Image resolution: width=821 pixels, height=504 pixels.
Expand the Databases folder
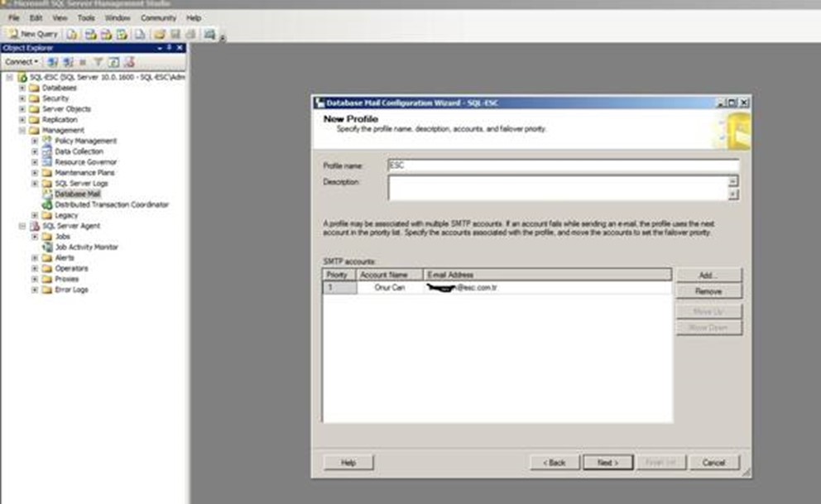coord(22,88)
